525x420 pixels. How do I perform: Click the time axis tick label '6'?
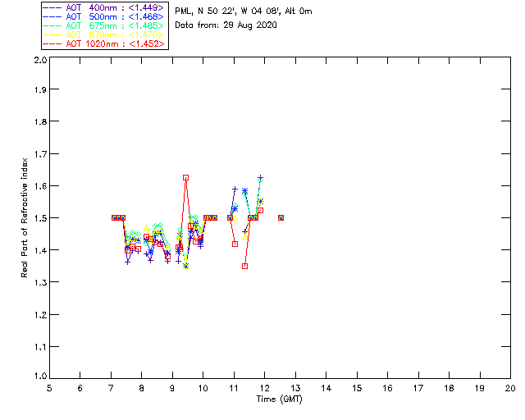[80, 388]
